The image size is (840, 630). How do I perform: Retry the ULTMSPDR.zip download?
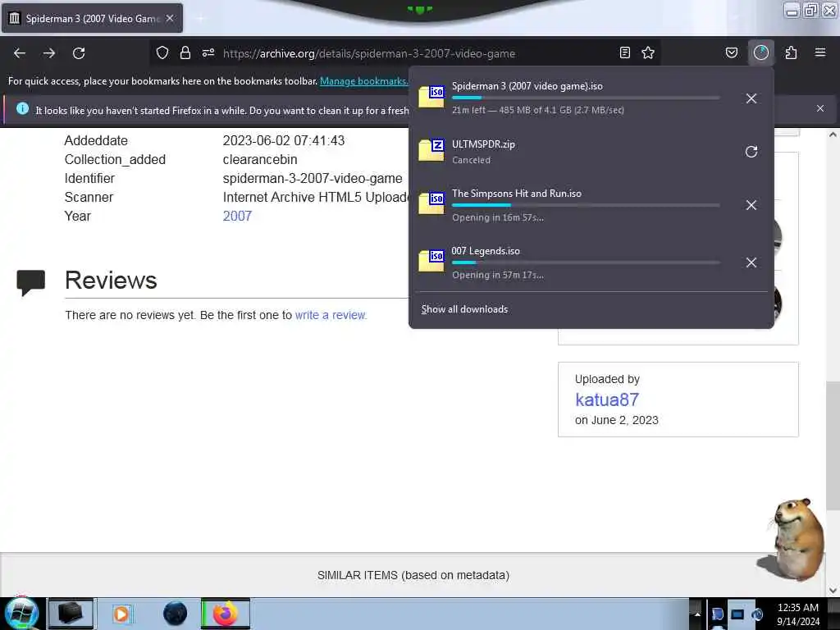[x=751, y=152]
